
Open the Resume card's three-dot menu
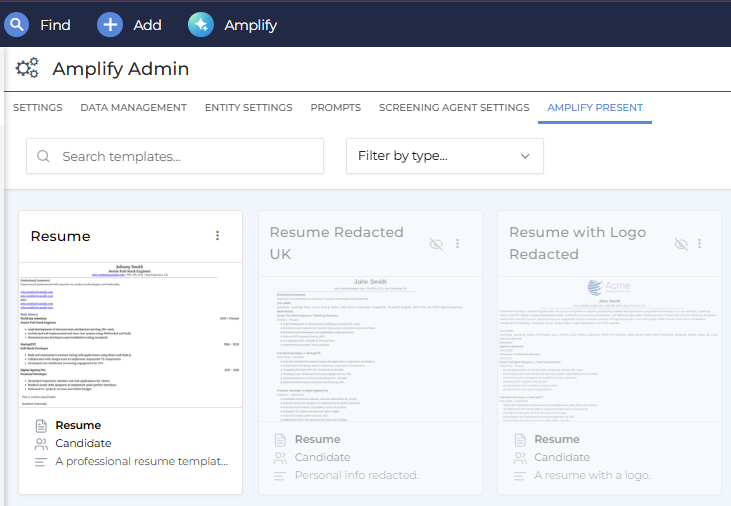tap(218, 236)
